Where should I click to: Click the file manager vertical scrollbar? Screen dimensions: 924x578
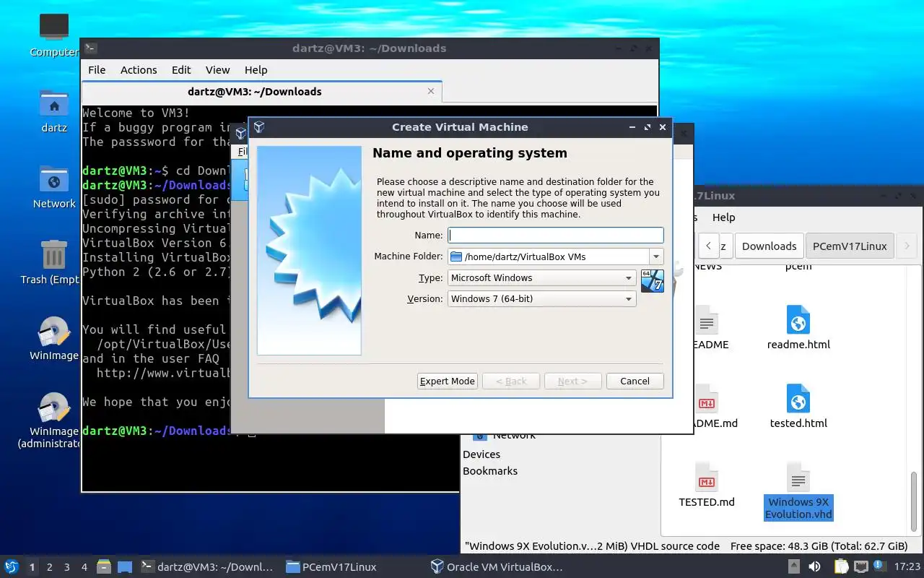pos(914,501)
